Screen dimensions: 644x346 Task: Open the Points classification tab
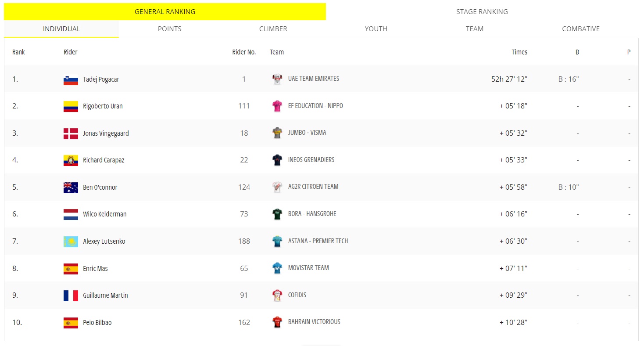(170, 29)
